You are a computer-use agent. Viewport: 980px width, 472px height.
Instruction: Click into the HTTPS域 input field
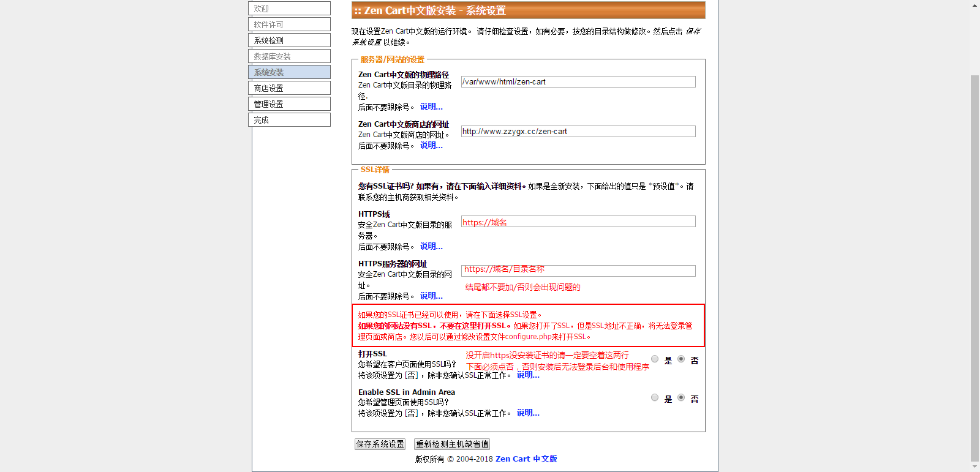(578, 221)
